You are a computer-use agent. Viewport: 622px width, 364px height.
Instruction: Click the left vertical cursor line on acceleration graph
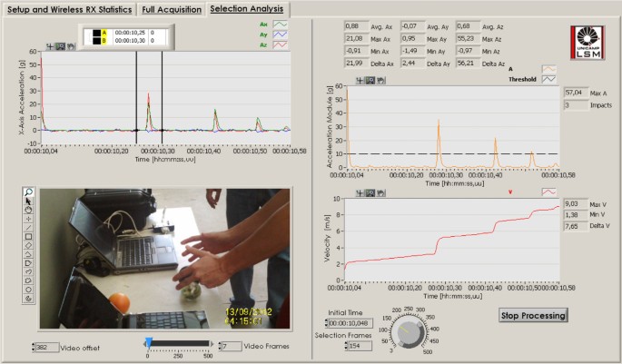pyautogui.click(x=136, y=97)
